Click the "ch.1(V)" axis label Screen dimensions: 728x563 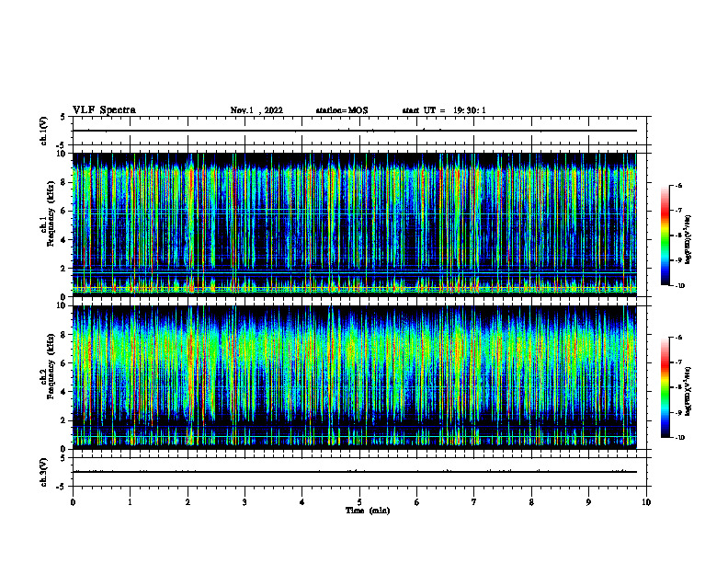(43, 131)
